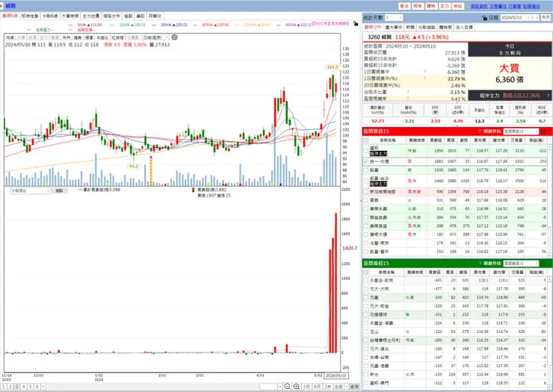
Task: Switch to 法人目標 tab in right panel
Action: pos(464,27)
